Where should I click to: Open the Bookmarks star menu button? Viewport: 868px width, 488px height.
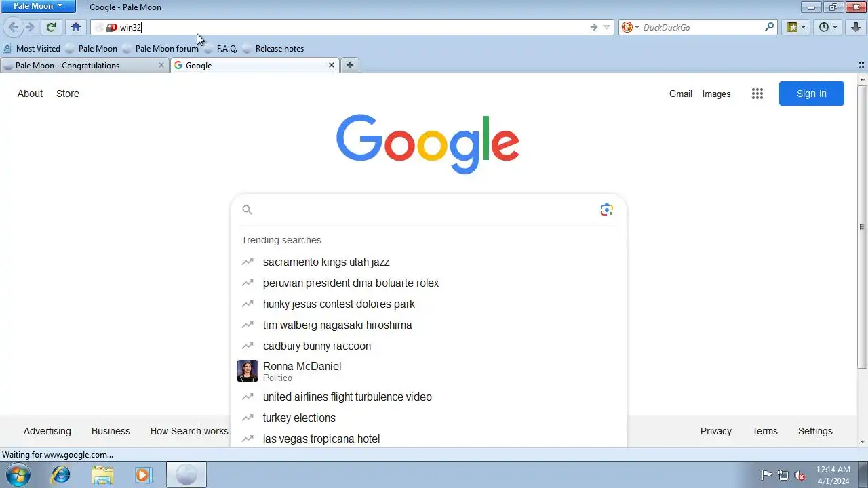(x=795, y=27)
